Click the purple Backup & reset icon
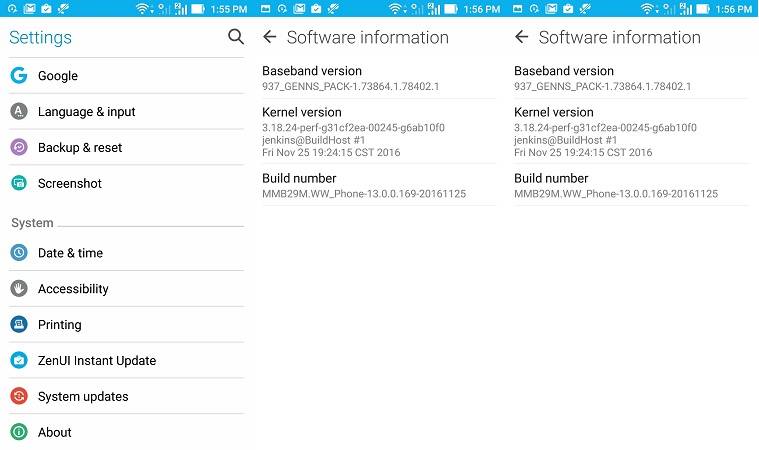The width and height of the screenshot is (759, 450). [19, 147]
